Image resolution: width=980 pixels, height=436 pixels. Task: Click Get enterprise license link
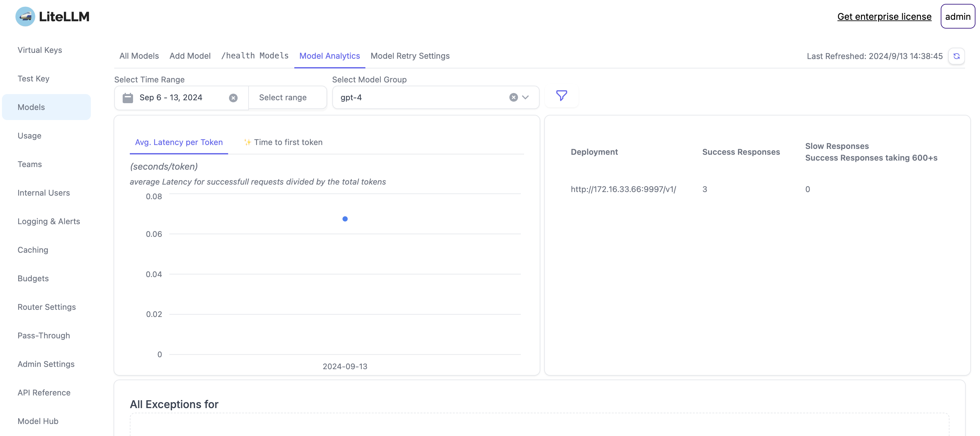(884, 16)
